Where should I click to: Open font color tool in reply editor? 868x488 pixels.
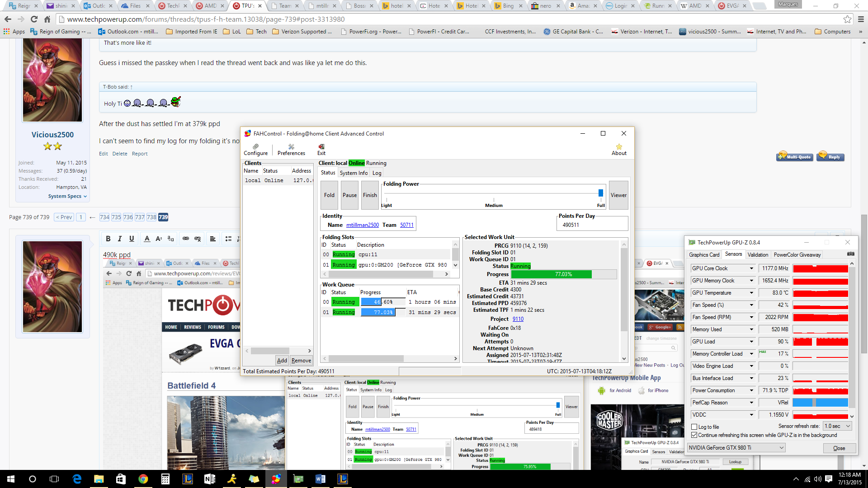tap(147, 239)
